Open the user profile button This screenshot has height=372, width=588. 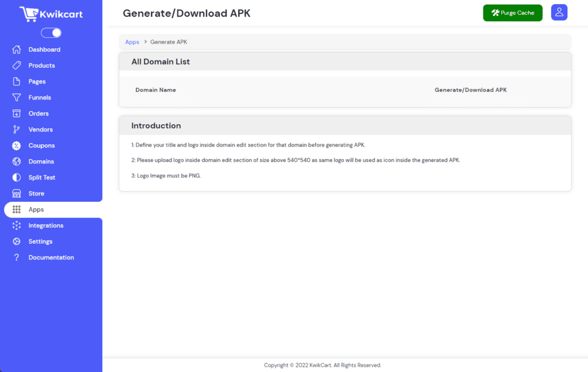click(559, 13)
